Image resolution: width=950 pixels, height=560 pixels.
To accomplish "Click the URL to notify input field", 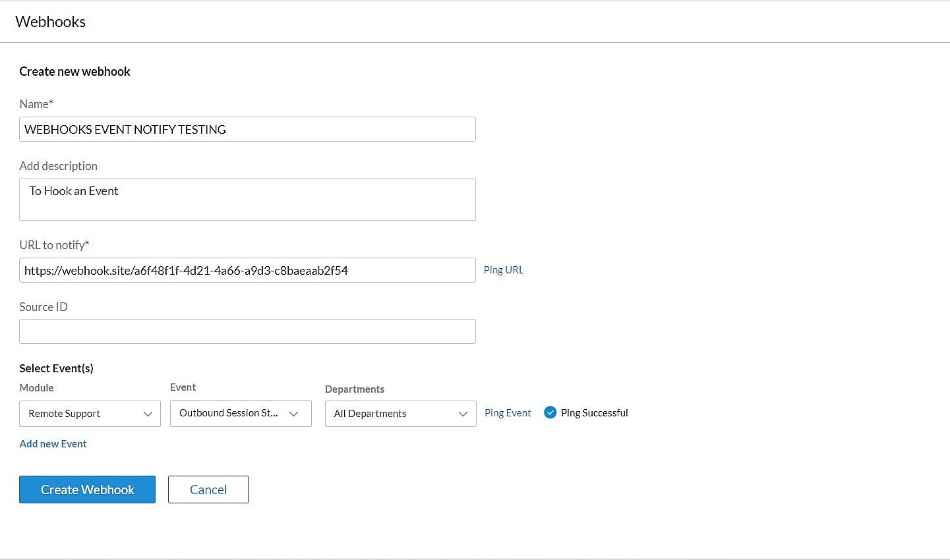I will (x=247, y=270).
